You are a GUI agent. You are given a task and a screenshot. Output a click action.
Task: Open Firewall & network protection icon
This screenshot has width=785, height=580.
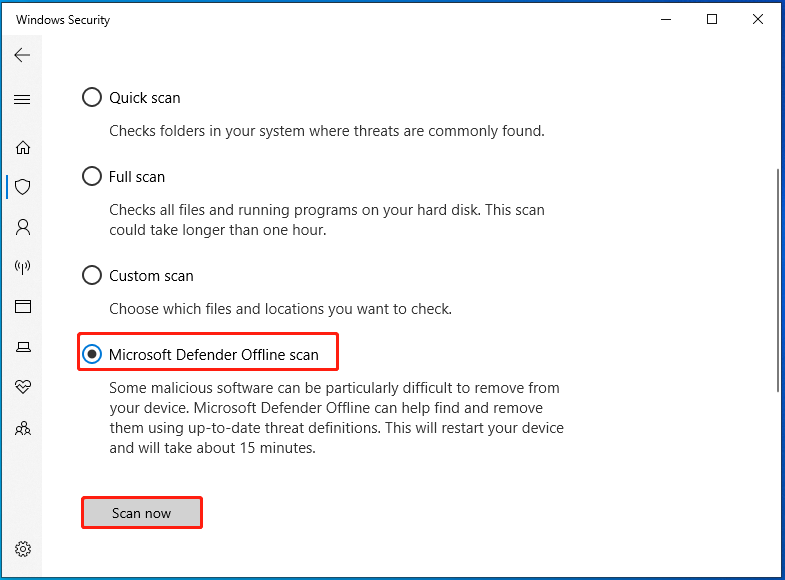[23, 267]
